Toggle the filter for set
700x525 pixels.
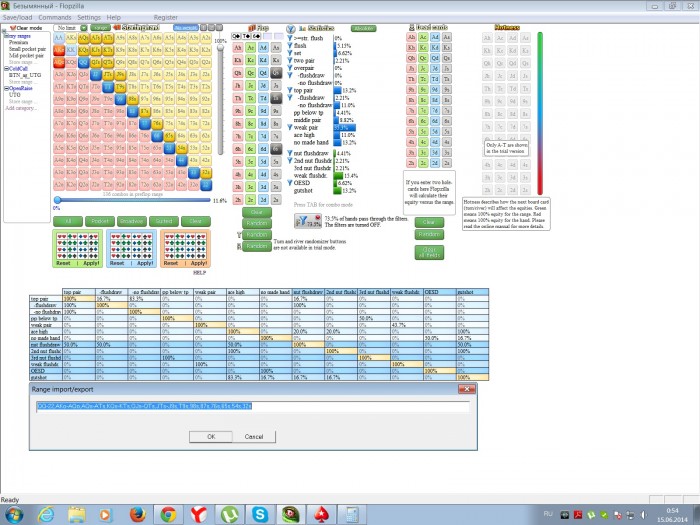coord(290,53)
